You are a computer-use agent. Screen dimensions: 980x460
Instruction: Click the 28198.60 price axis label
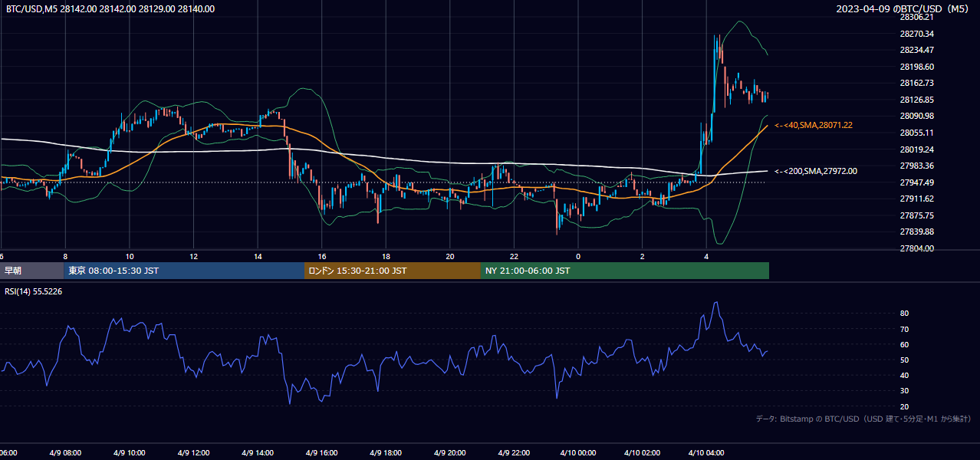pos(916,67)
